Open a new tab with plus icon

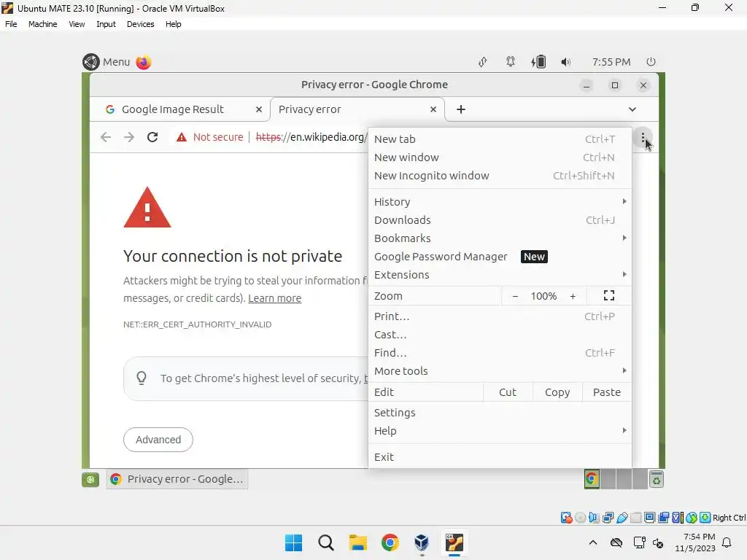461,109
